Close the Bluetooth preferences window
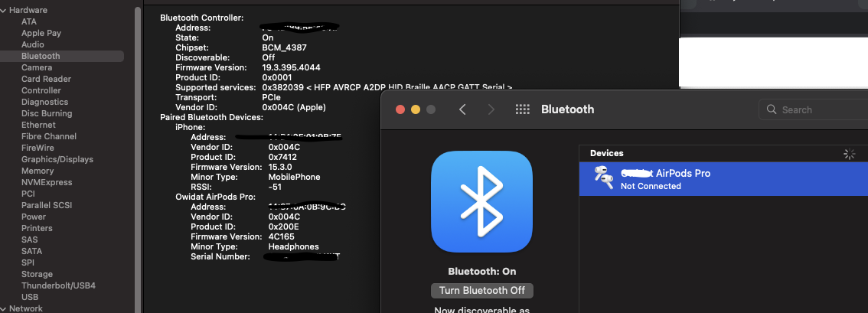The width and height of the screenshot is (868, 313). (400, 109)
